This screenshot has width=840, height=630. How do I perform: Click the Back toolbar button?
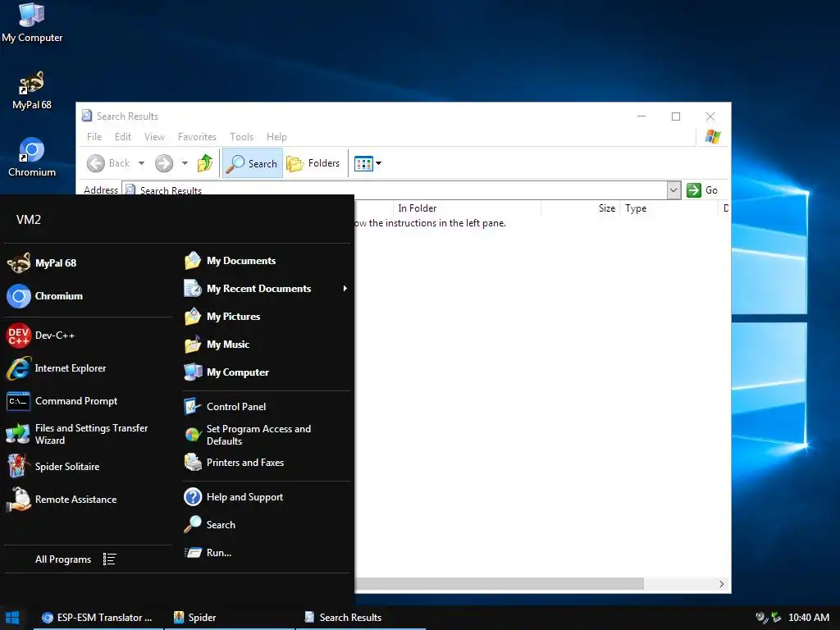coord(108,163)
